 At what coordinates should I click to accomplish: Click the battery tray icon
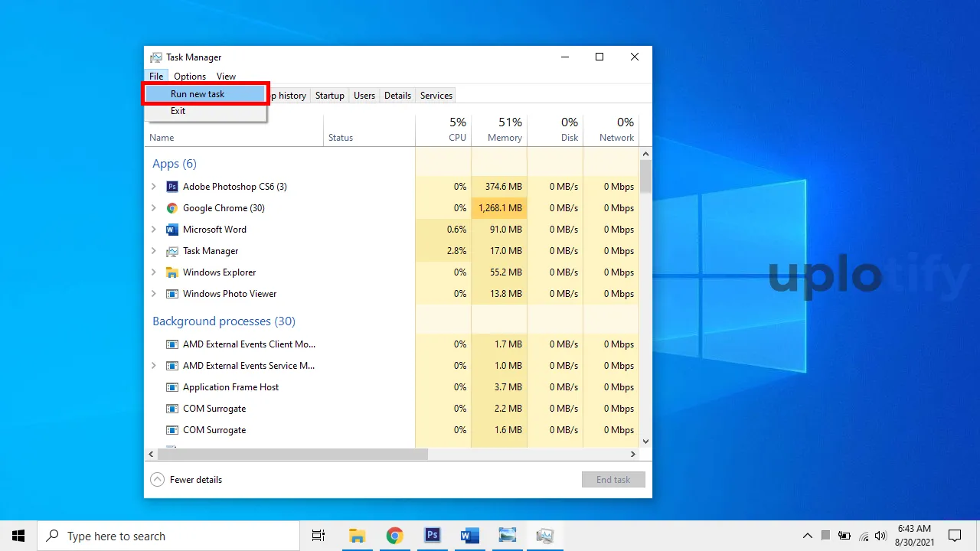[x=844, y=536]
